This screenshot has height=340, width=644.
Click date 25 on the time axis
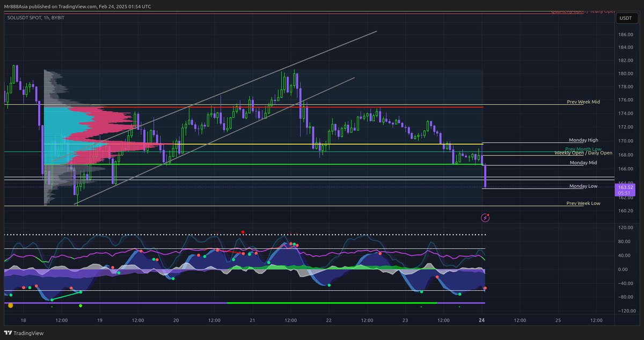point(558,320)
